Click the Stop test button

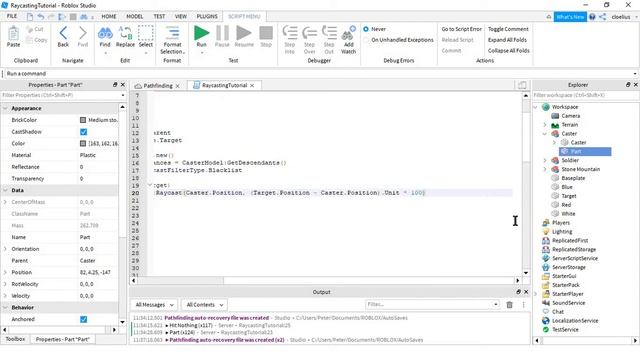tap(266, 33)
